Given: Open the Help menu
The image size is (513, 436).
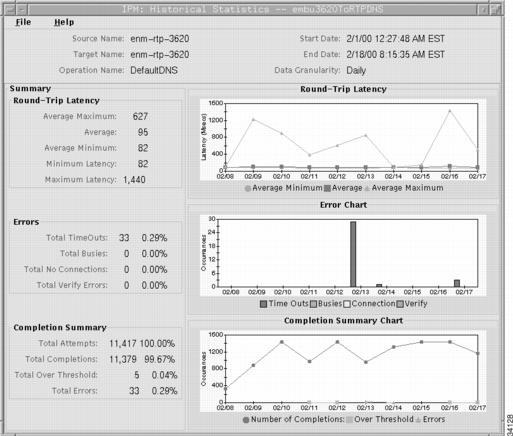Looking at the screenshot, I should (64, 22).
